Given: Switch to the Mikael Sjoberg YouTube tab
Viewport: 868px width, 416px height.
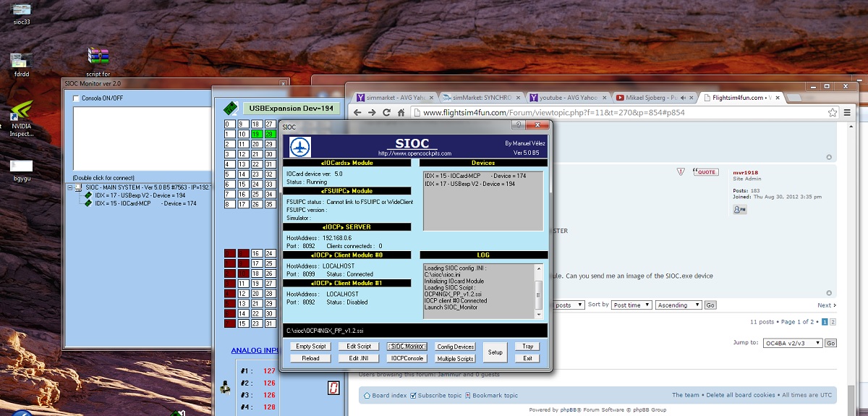Looking at the screenshot, I should click(x=653, y=97).
